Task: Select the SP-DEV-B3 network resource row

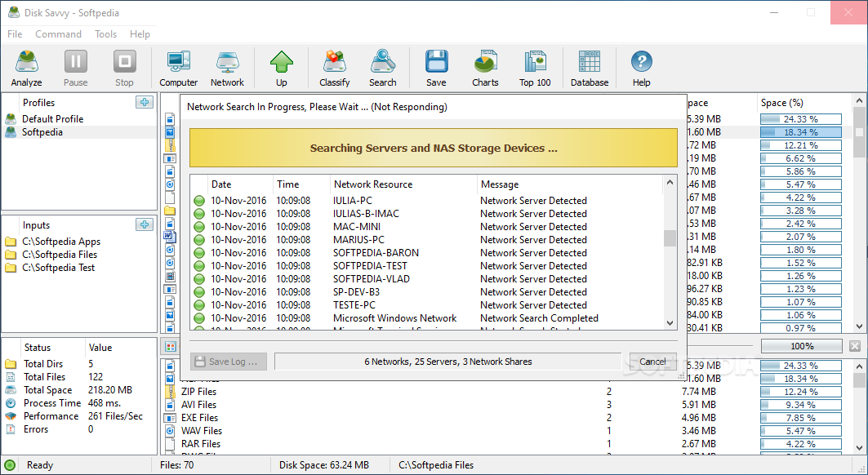Action: 426,291
